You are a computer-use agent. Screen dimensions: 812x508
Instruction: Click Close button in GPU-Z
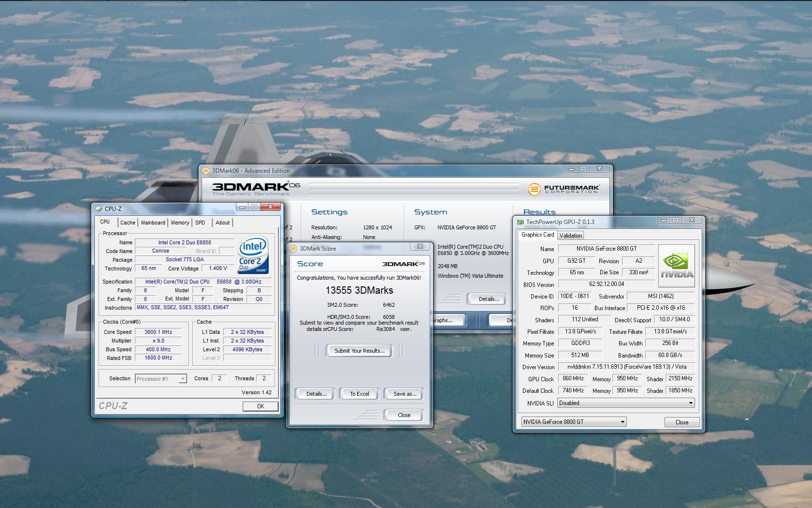[682, 422]
